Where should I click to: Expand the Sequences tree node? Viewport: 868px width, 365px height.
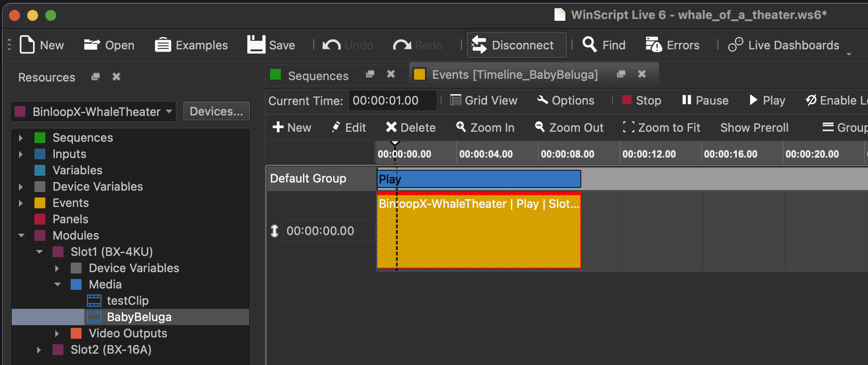20,138
